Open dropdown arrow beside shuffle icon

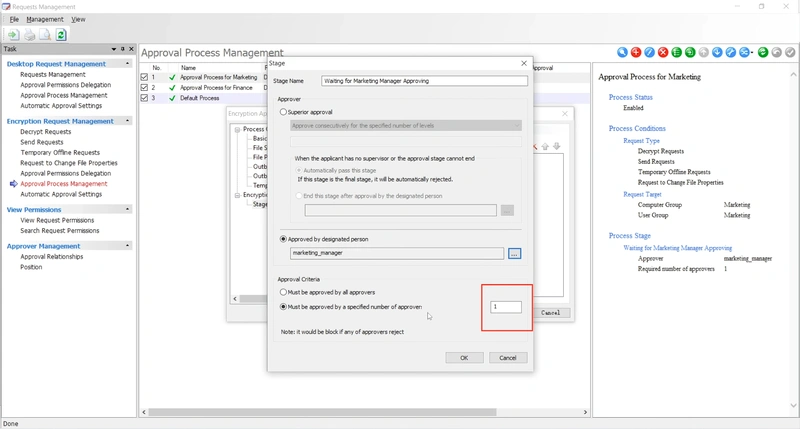tap(752, 53)
